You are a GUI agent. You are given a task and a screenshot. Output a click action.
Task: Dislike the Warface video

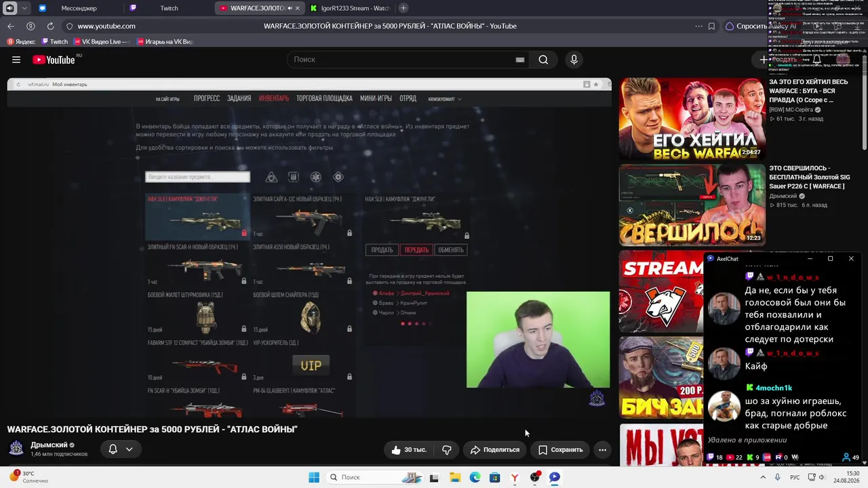(x=446, y=449)
